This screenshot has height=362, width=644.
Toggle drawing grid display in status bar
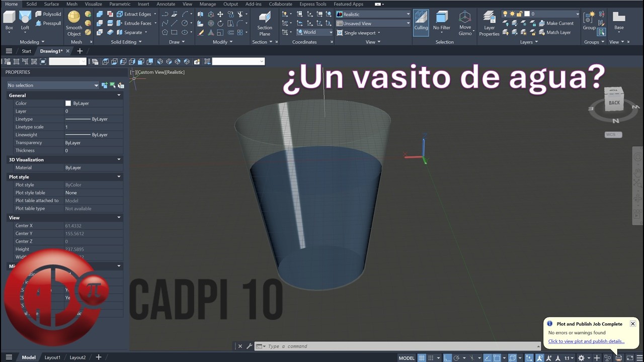pyautogui.click(x=422, y=357)
